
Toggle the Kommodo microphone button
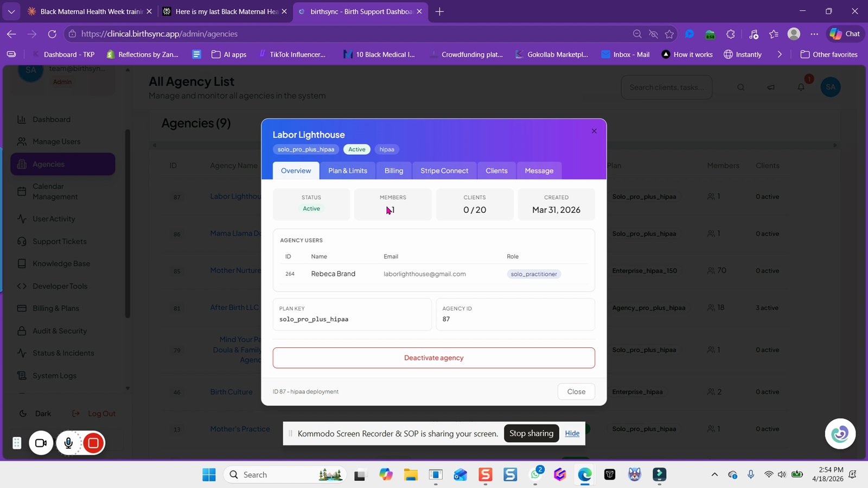click(x=68, y=443)
